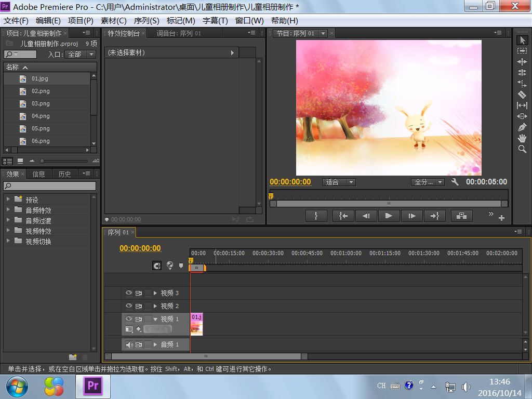Toggle sync lock on Video 2 track
This screenshot has width=532, height=399.
[x=139, y=305]
